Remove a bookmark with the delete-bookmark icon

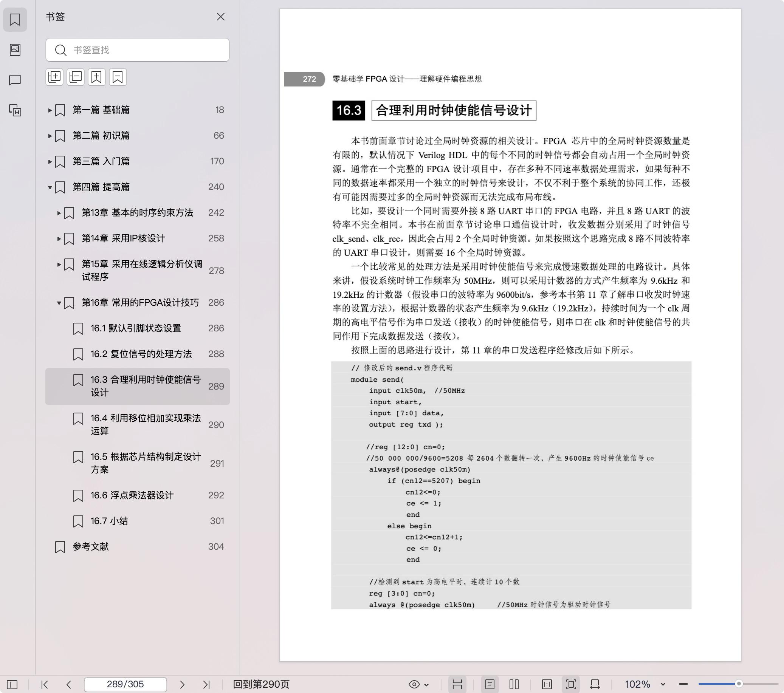[x=118, y=77]
